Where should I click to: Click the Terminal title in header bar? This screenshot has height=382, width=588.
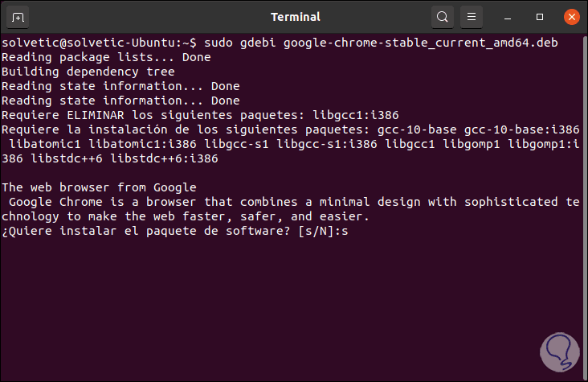tap(295, 16)
